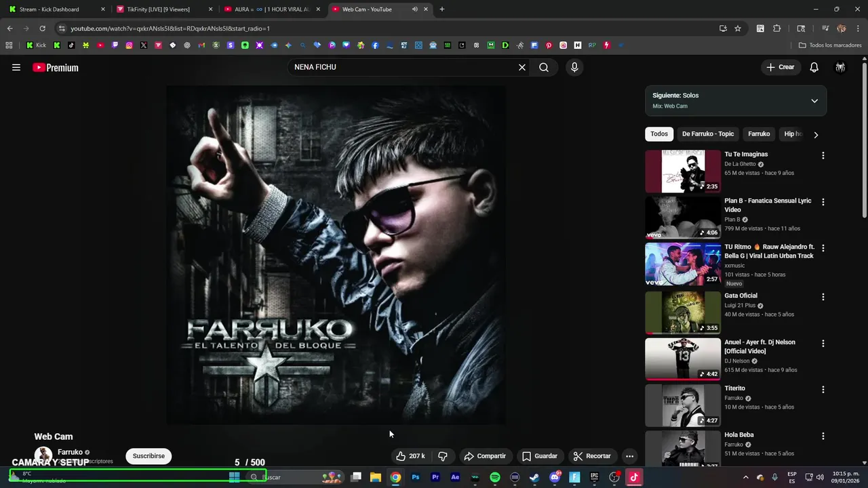Open Farruko channel name link
Image resolution: width=868 pixels, height=488 pixels.
70,452
